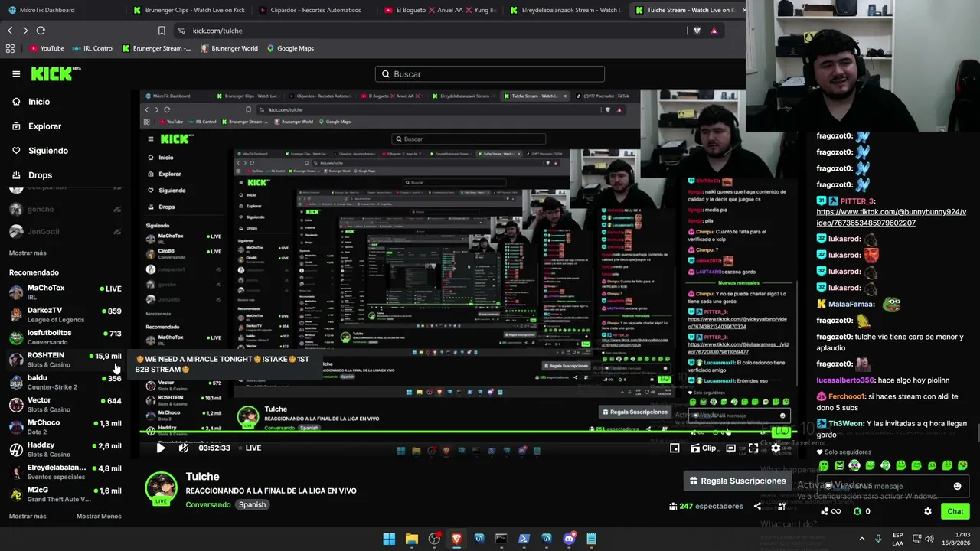Image resolution: width=980 pixels, height=551 pixels.
Task: Open DarkozTV recommended channel
Action: point(65,315)
